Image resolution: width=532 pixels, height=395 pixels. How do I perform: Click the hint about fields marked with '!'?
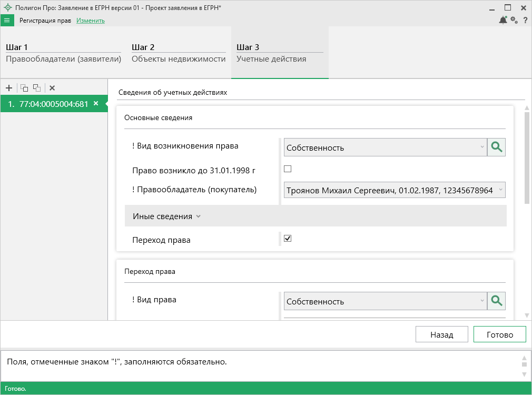[117, 362]
